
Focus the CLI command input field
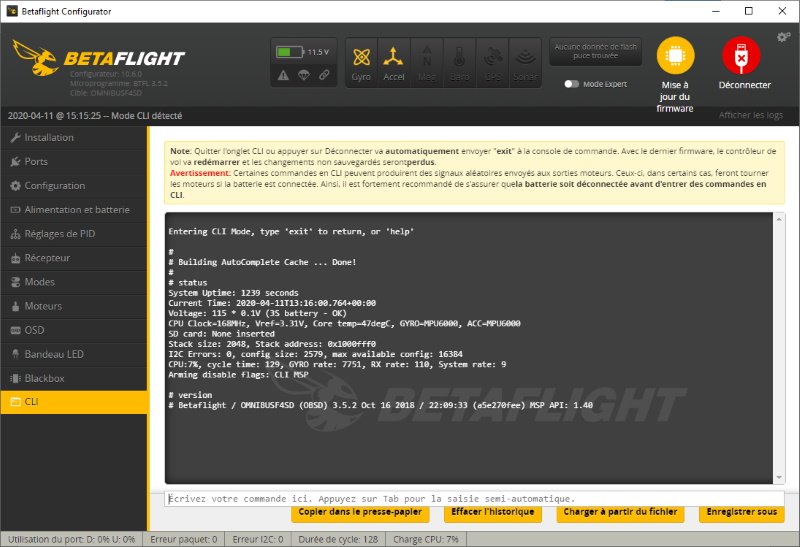[x=474, y=498]
